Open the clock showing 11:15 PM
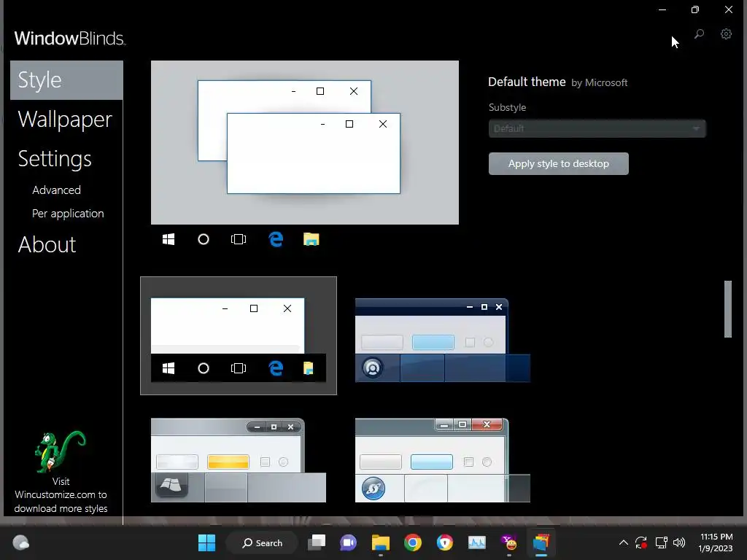 click(x=716, y=542)
